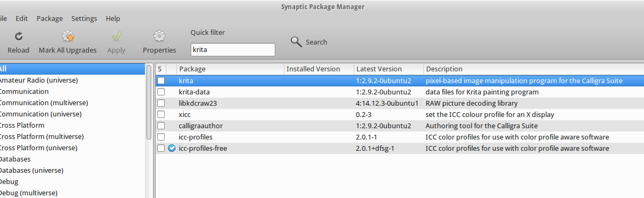Sort by Latest Version column header
The width and height of the screenshot is (644, 198).
pos(389,69)
